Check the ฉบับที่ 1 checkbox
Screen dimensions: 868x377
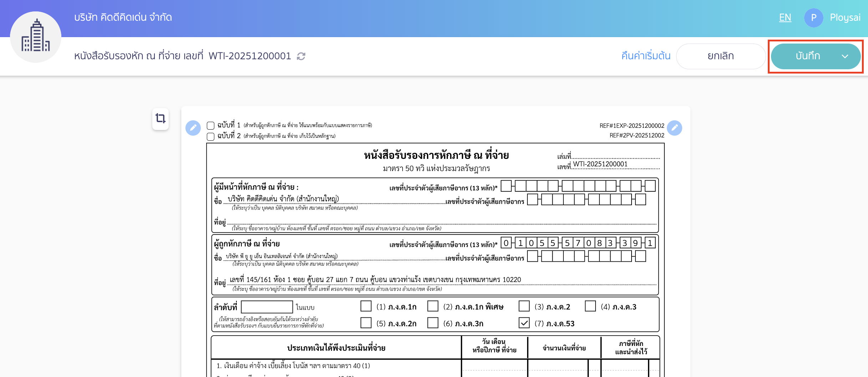210,125
